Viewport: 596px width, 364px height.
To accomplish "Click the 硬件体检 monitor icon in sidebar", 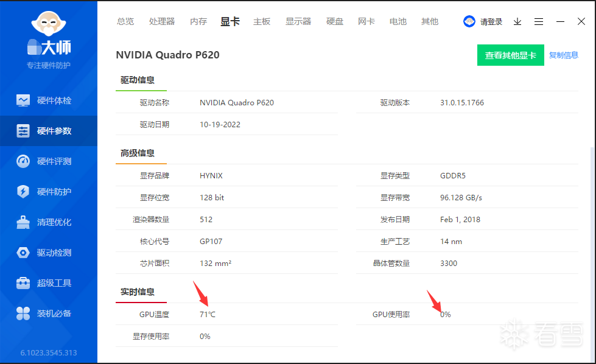I will click(x=23, y=100).
